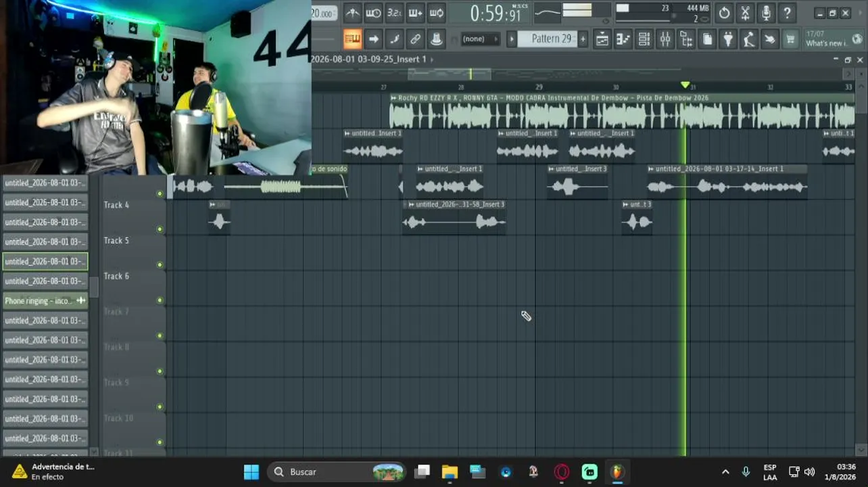
Task: Mute Track 6 with its green dot
Action: [x=160, y=300]
